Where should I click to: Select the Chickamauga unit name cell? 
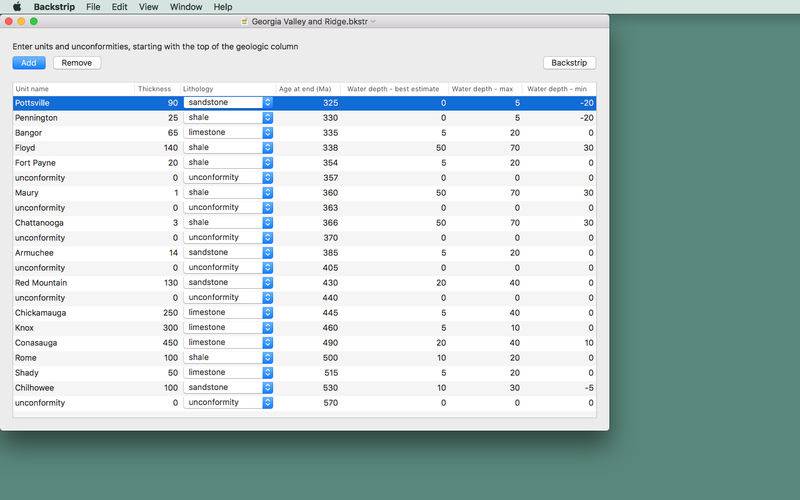pos(40,313)
